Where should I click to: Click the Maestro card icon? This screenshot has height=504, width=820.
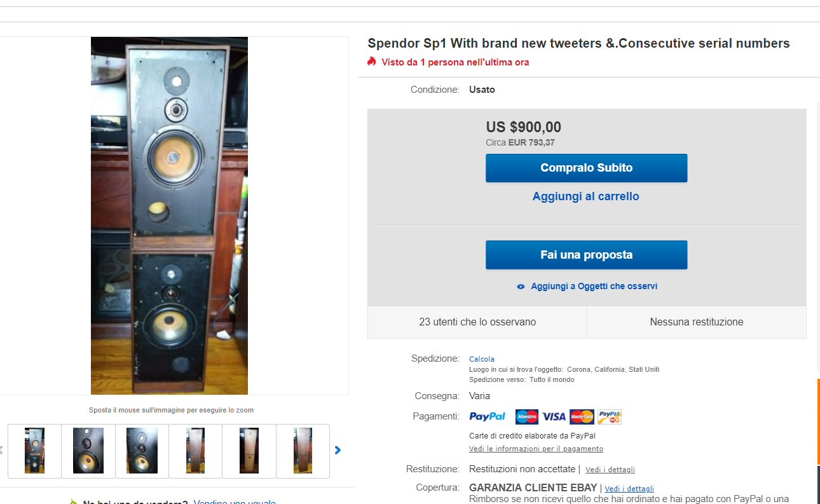(526, 417)
